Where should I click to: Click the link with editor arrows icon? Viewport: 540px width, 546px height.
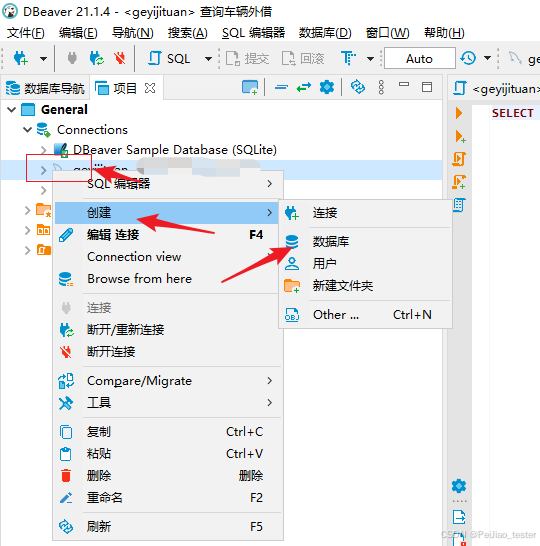tap(304, 87)
